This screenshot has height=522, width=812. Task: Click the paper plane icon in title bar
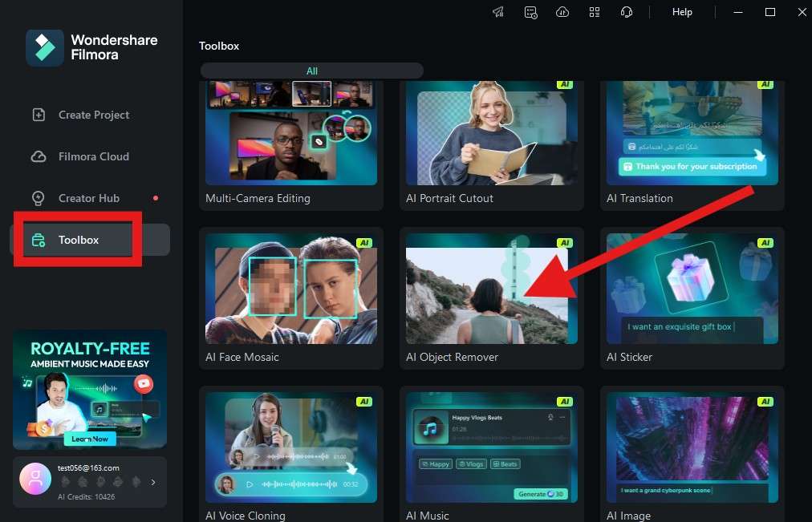(x=498, y=12)
